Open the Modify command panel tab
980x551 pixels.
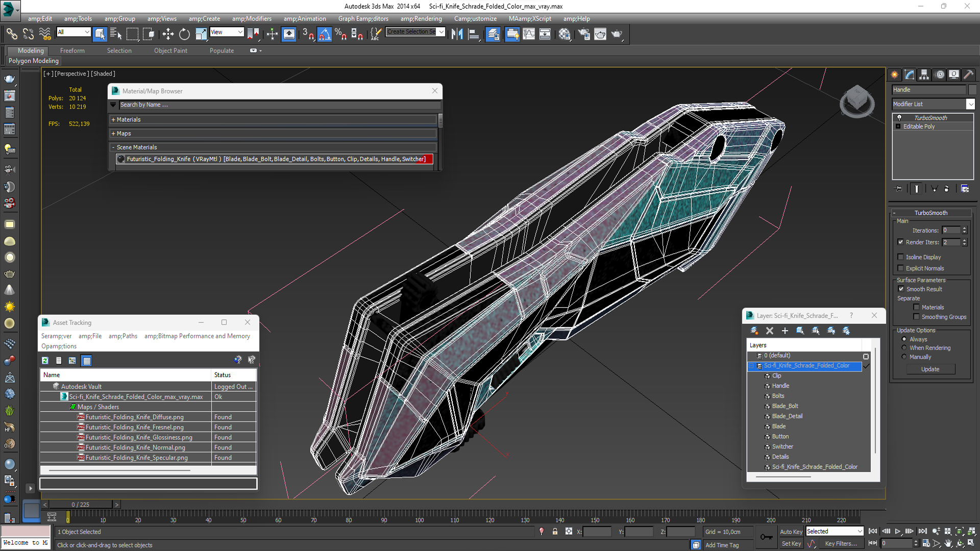(x=910, y=74)
